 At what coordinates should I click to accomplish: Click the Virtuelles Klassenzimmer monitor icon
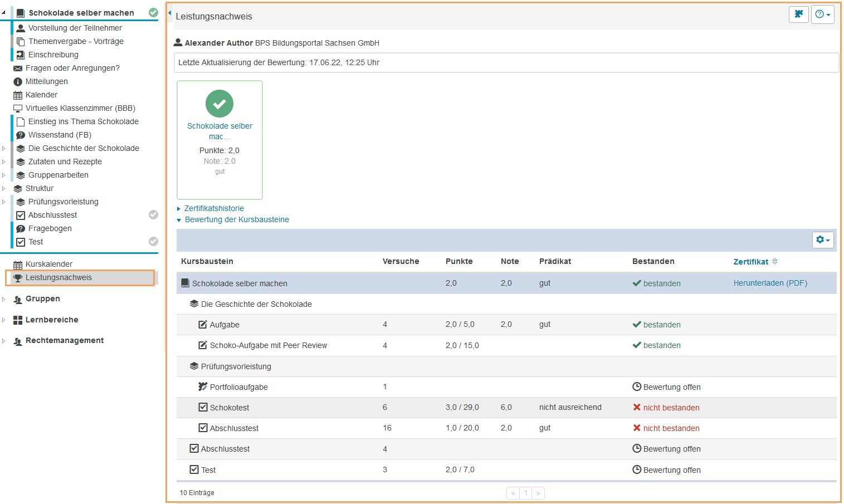(x=18, y=109)
